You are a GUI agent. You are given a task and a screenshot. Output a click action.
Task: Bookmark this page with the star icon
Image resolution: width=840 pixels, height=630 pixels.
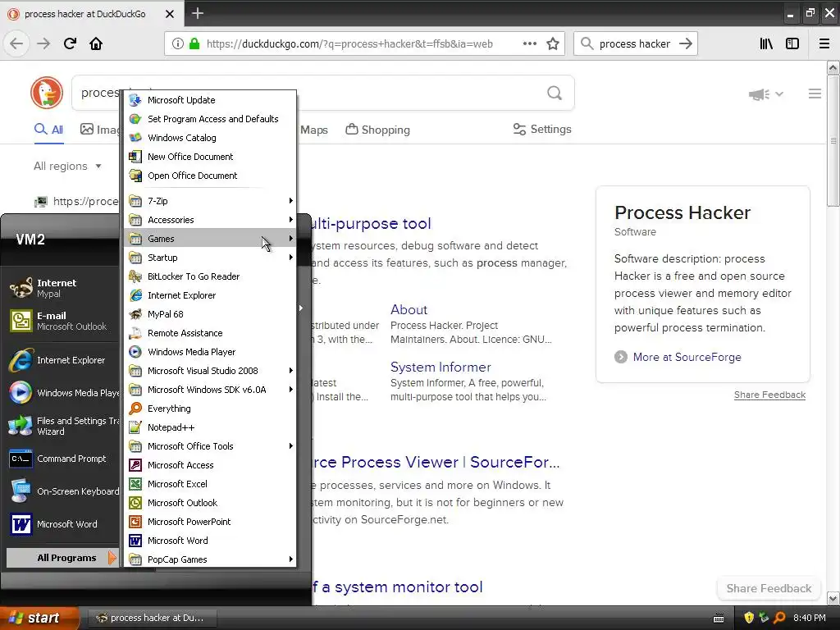(553, 43)
